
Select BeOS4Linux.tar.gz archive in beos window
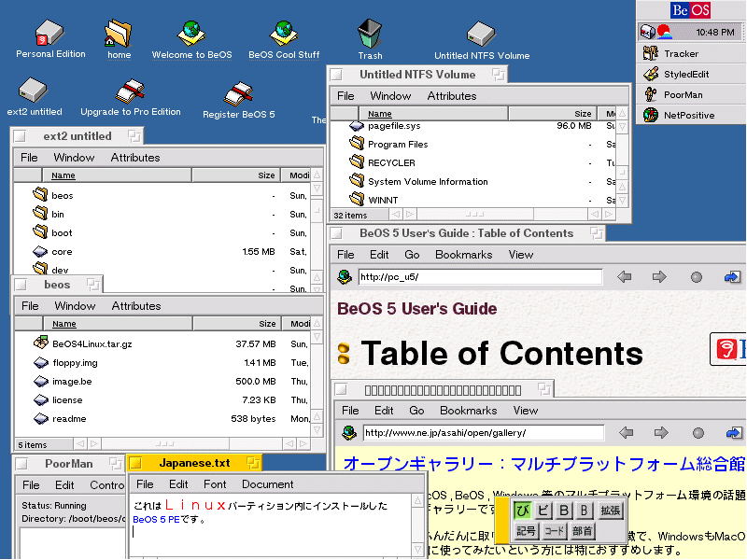click(92, 343)
